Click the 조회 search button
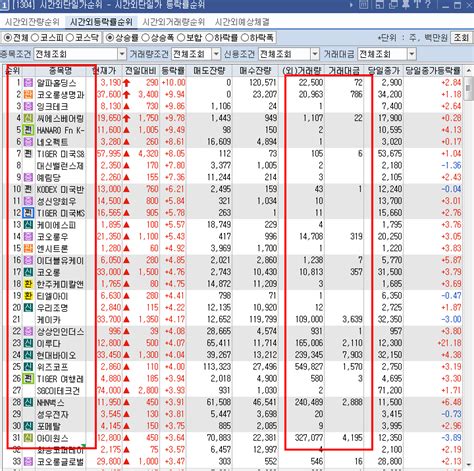This screenshot has width=474, height=471. (461, 38)
